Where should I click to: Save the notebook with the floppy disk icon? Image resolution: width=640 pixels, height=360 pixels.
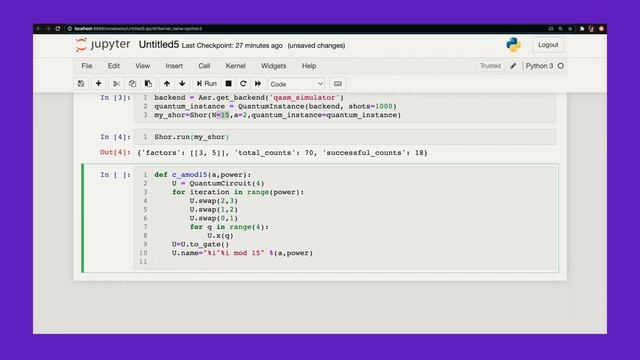point(81,84)
